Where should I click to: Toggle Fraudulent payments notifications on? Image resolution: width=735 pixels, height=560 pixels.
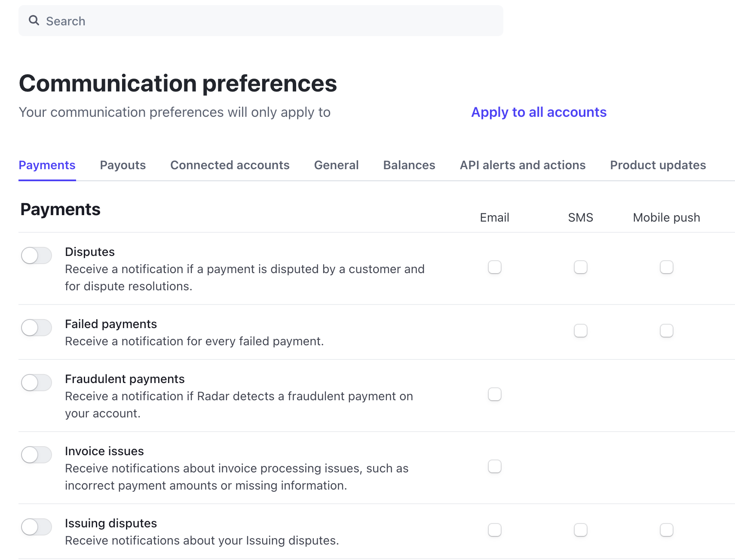click(37, 383)
